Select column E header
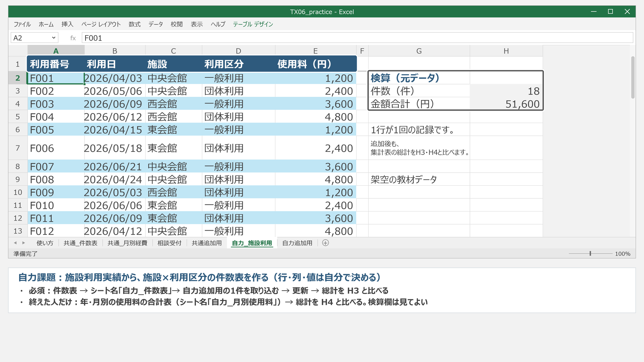 (316, 51)
